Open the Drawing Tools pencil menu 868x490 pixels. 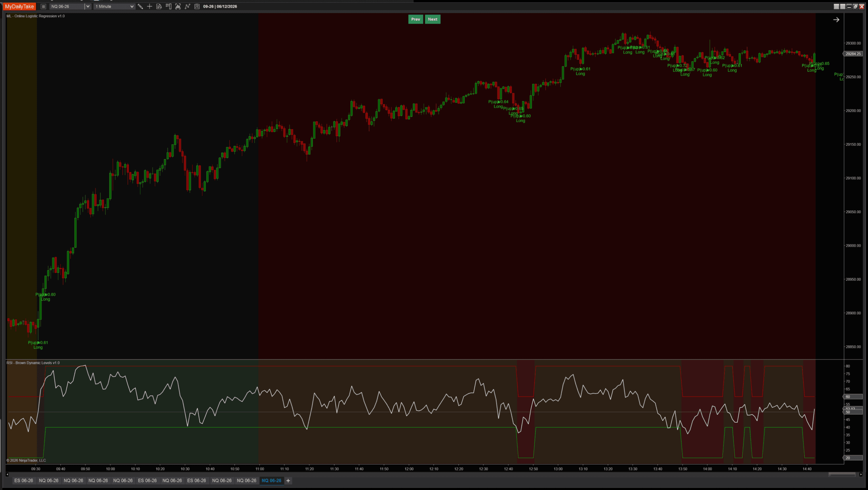click(x=140, y=6)
